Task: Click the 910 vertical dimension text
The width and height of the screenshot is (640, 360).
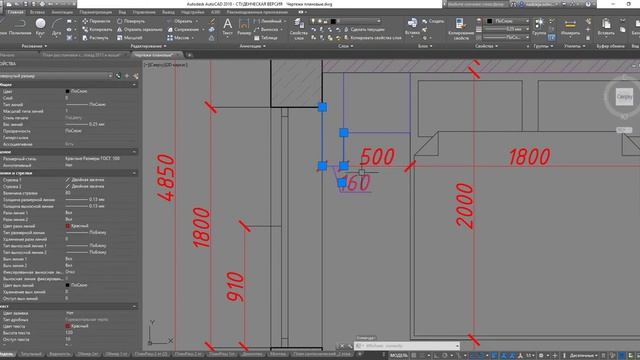Action: click(x=236, y=287)
